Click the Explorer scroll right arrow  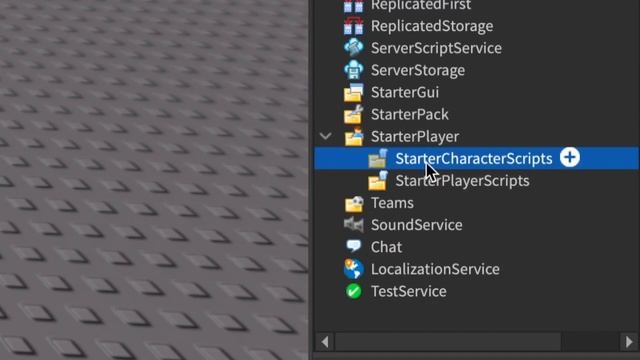coord(629,342)
